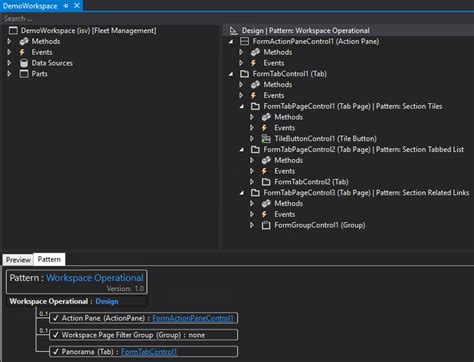
Task: Click the FormTabPageControl1 tab page icon
Action: click(255, 106)
